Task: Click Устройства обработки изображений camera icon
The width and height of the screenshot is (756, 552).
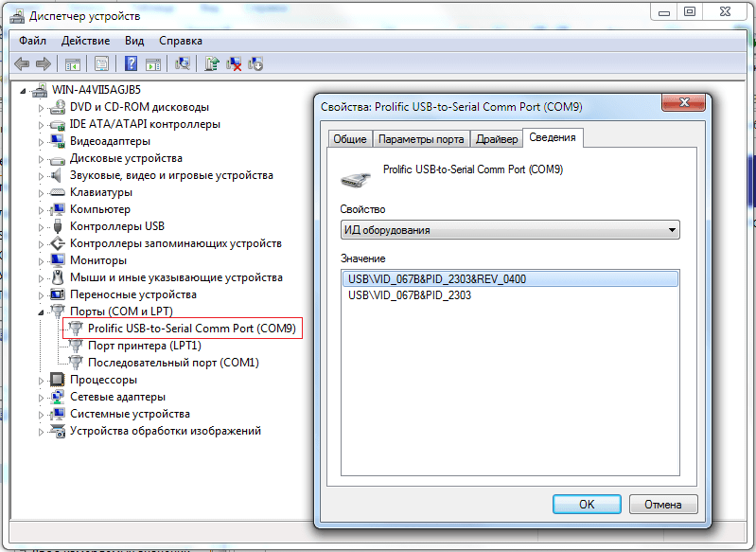Action: pyautogui.click(x=58, y=431)
